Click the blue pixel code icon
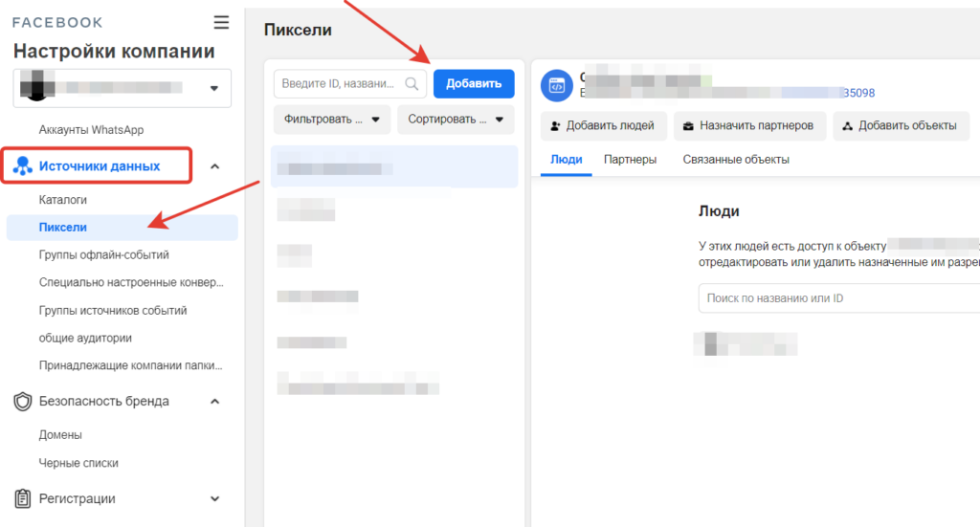The height and width of the screenshot is (527, 980). [x=556, y=86]
